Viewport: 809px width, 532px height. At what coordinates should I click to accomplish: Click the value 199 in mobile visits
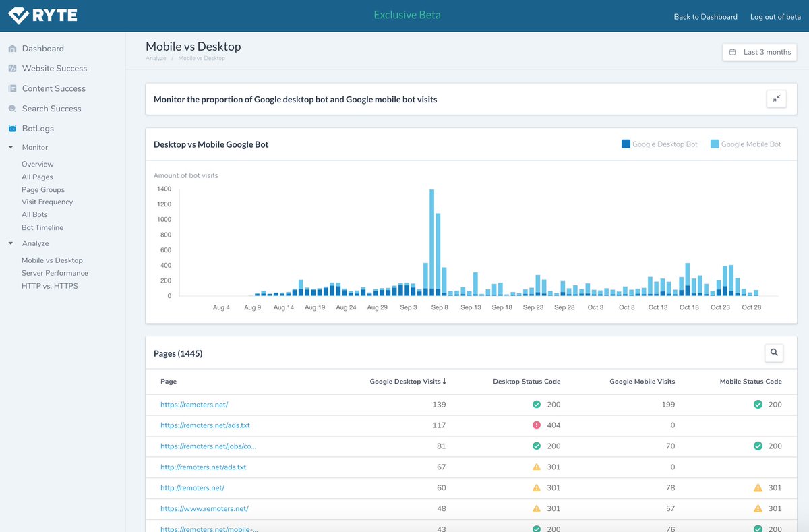[667, 405]
